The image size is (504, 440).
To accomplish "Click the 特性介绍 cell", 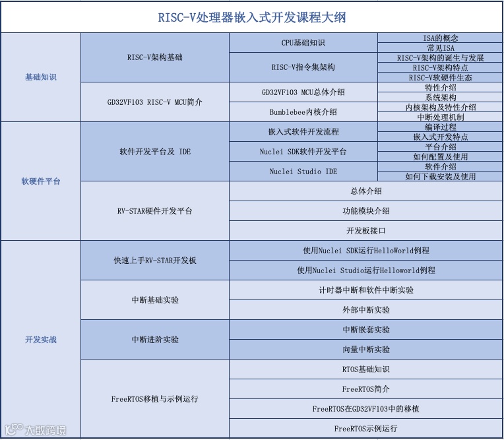I will tap(440, 88).
